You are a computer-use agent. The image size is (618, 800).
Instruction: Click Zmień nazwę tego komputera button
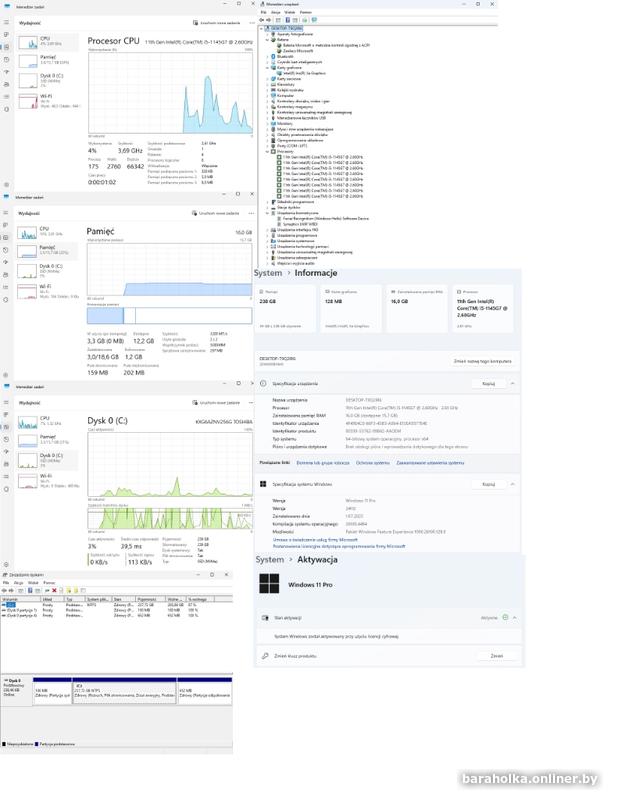(x=482, y=361)
